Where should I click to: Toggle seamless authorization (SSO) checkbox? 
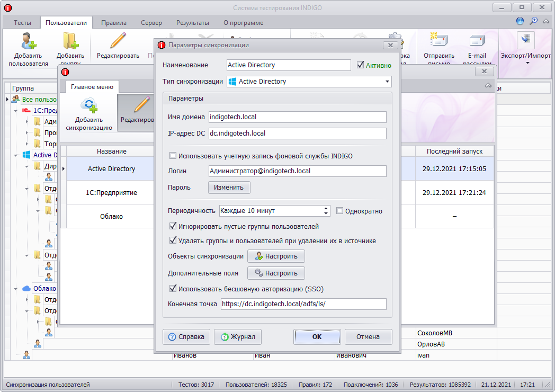(173, 288)
